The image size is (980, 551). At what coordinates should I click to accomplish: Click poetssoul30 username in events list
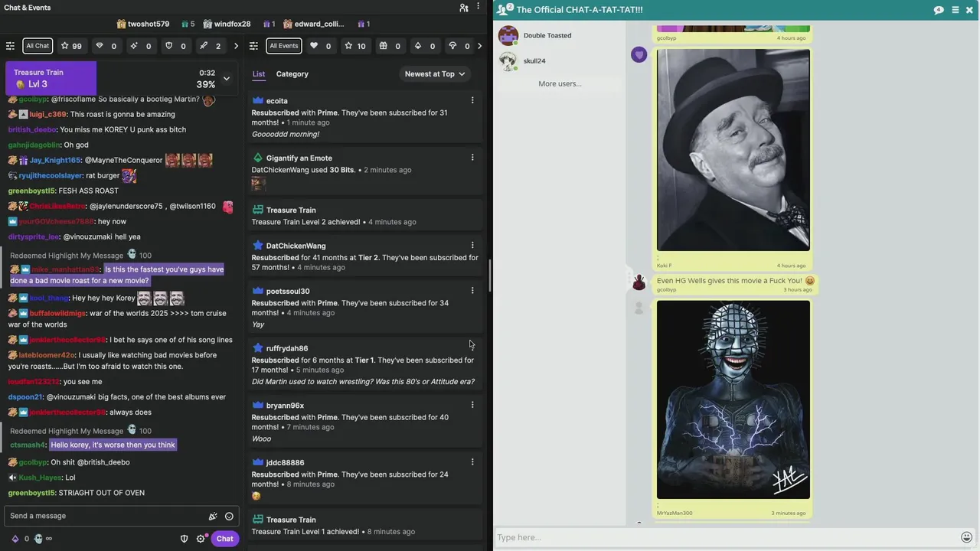click(288, 292)
